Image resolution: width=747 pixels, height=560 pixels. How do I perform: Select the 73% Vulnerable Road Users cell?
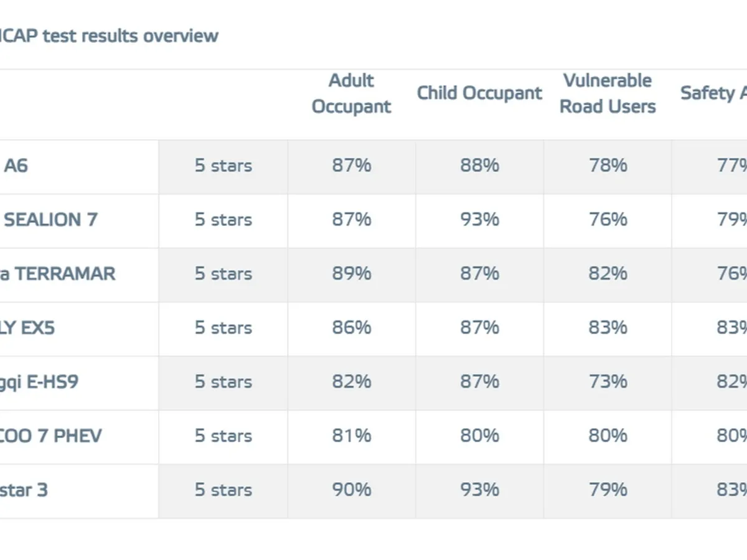608,381
